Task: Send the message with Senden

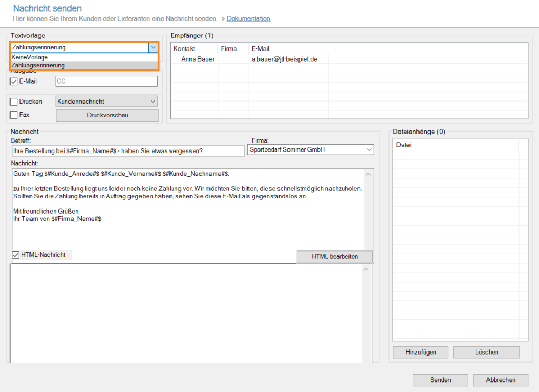Action: click(440, 380)
